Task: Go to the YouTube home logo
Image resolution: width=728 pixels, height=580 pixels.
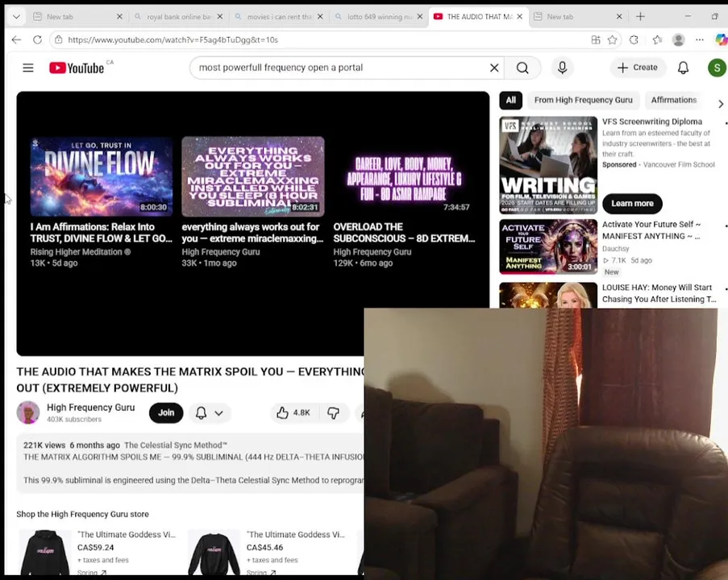Action: (x=77, y=68)
